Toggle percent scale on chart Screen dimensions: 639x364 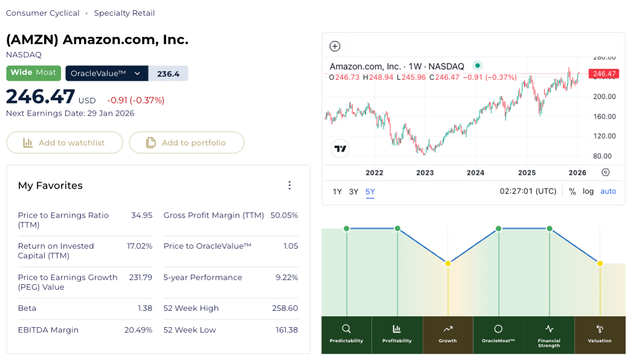[572, 192]
